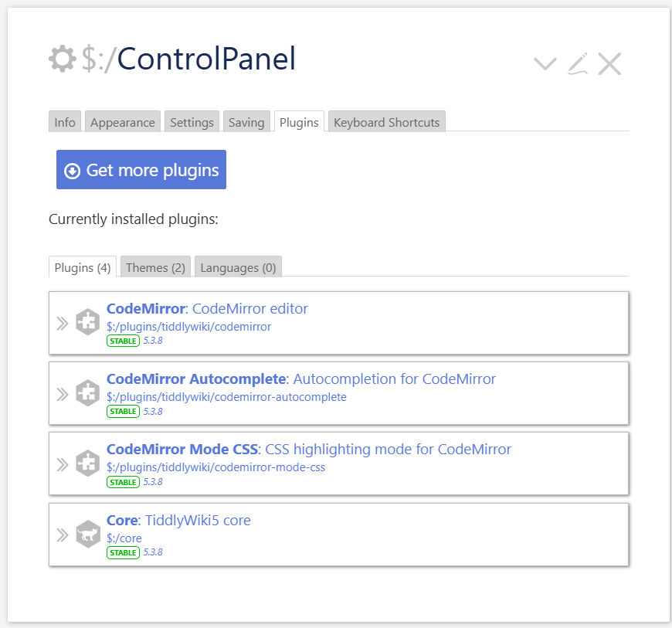Switch to the Info tab
The height and width of the screenshot is (628, 672).
(65, 122)
